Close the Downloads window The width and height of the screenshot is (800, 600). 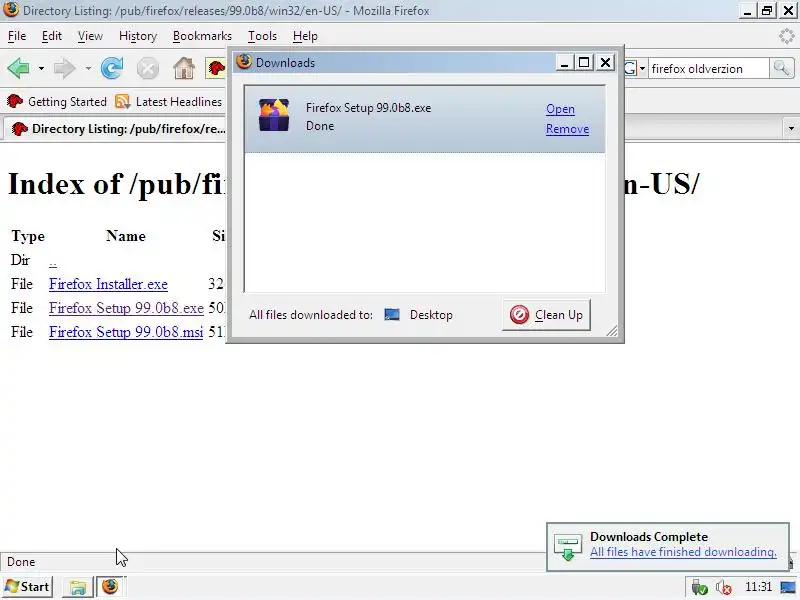[605, 62]
